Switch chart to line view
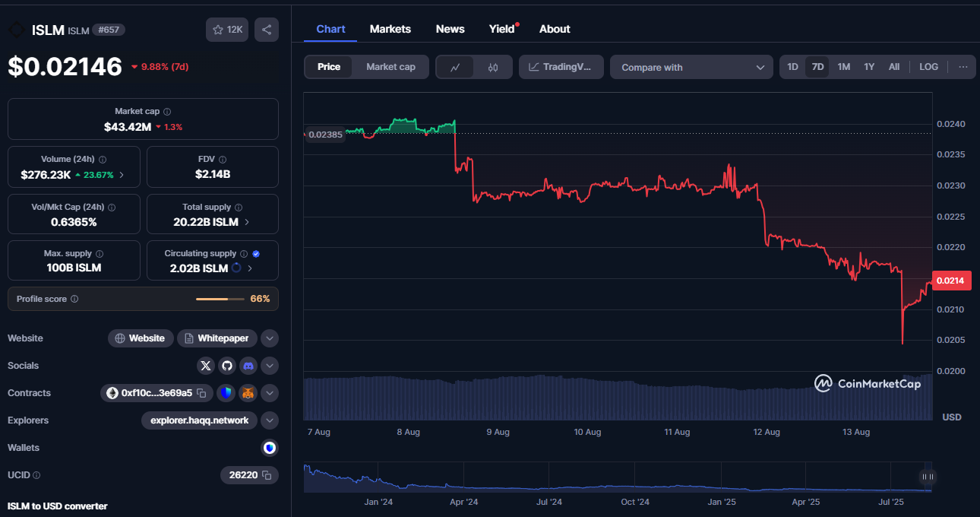The height and width of the screenshot is (517, 980). [456, 67]
